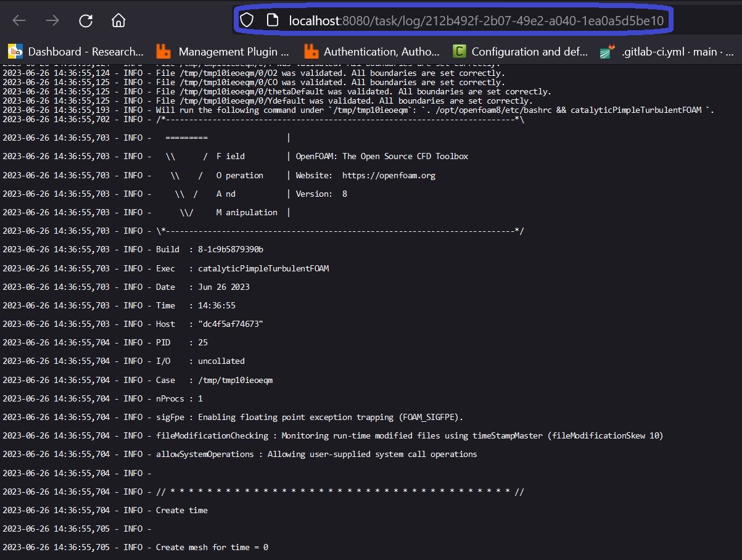Image resolution: width=742 pixels, height=560 pixels.
Task: Click the Ydefault was validated log line
Action: 268,101
